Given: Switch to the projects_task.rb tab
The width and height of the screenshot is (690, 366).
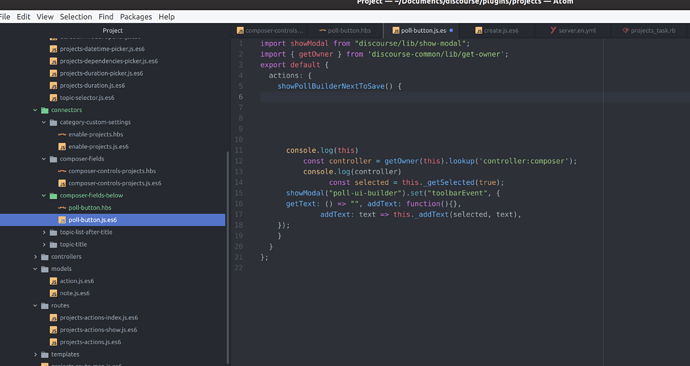Looking at the screenshot, I should [649, 30].
